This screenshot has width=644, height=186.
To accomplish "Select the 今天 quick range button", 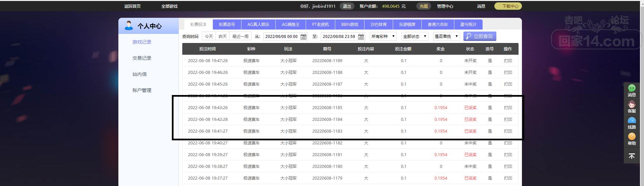I will (x=209, y=36).
